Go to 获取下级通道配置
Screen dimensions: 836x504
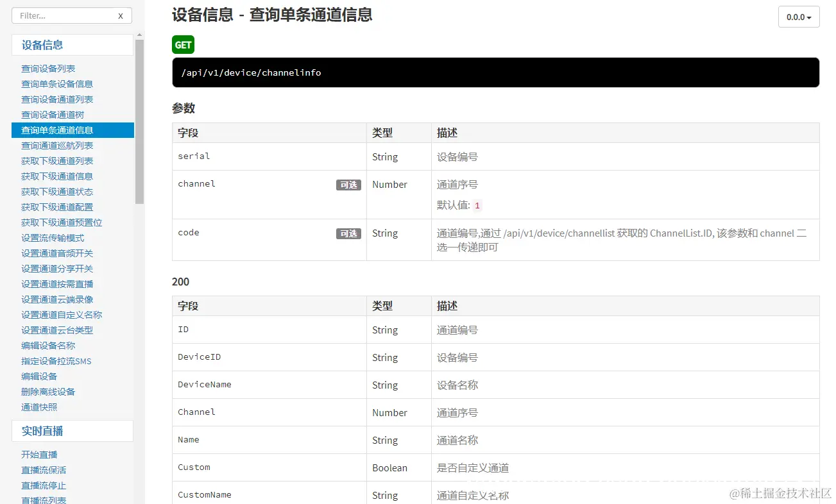(x=57, y=207)
